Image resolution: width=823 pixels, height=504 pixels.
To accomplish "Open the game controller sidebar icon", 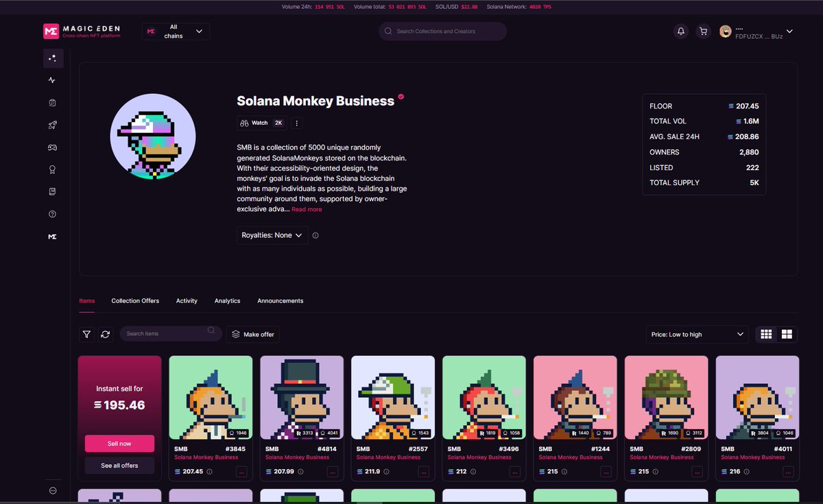I will point(53,147).
